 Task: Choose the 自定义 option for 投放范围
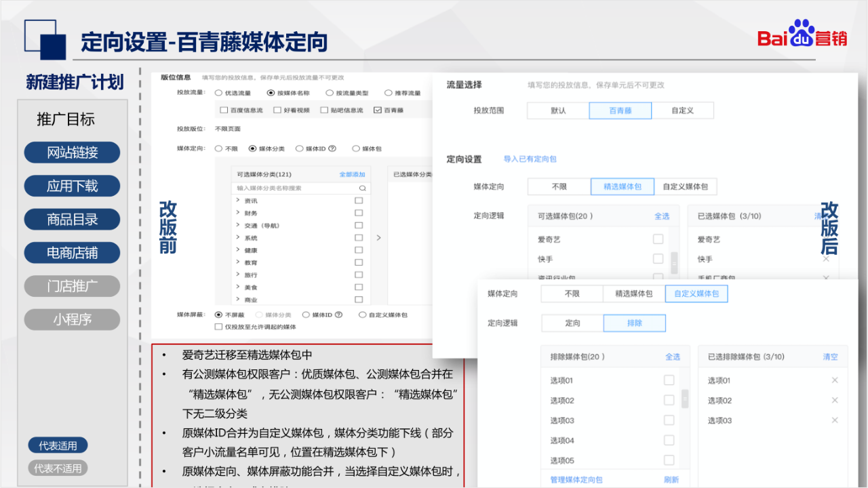tap(683, 110)
